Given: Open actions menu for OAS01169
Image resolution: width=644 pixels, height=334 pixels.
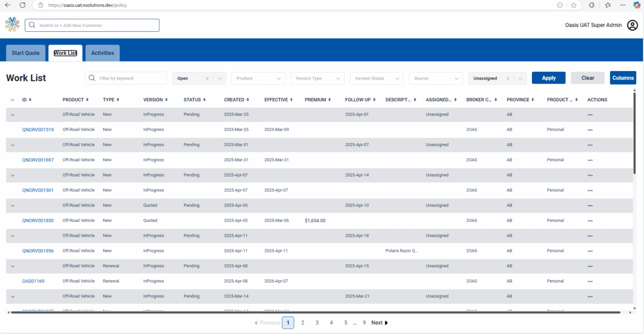Looking at the screenshot, I should [590, 281].
